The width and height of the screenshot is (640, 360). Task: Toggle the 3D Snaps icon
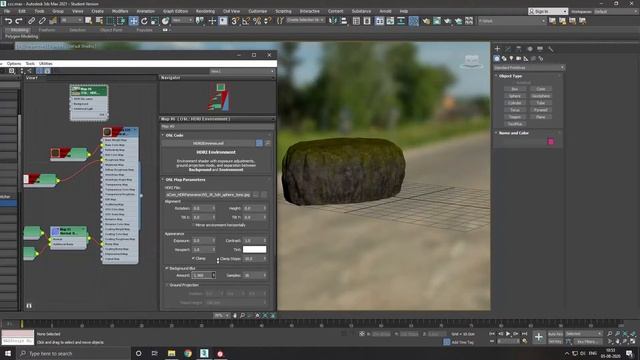235,21
